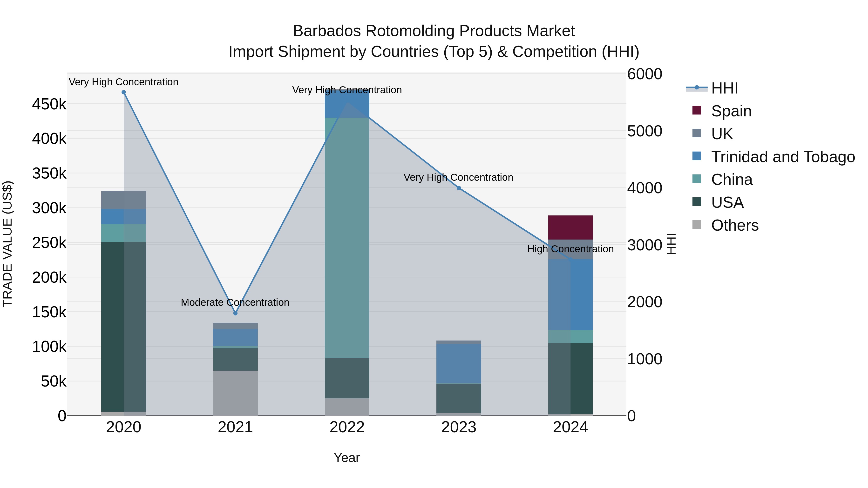Screen dimensions: 868x488
Task: Click the 'Very High Concentration' label above 2023
Action: point(458,177)
